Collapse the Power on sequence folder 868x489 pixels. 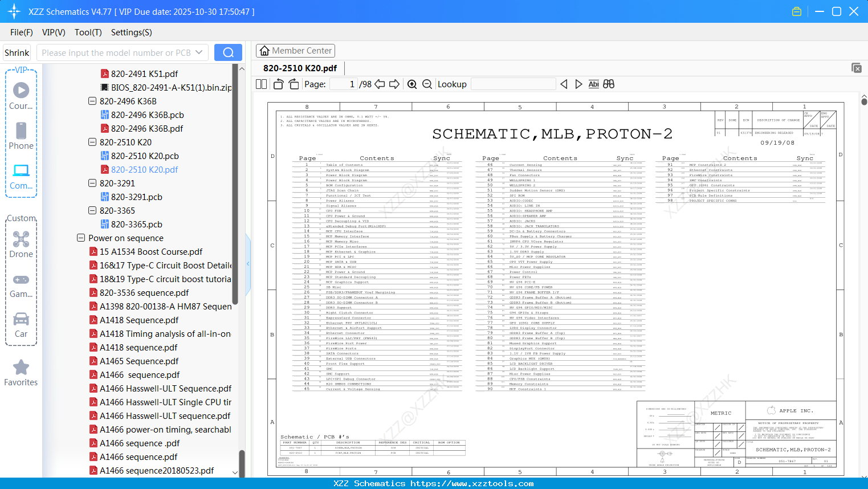click(x=81, y=238)
